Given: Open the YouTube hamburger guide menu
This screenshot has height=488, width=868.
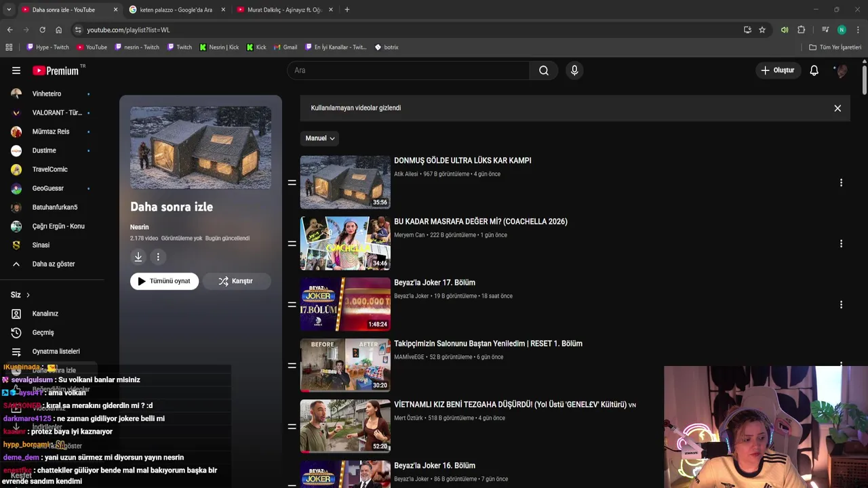Looking at the screenshot, I should 16,70.
